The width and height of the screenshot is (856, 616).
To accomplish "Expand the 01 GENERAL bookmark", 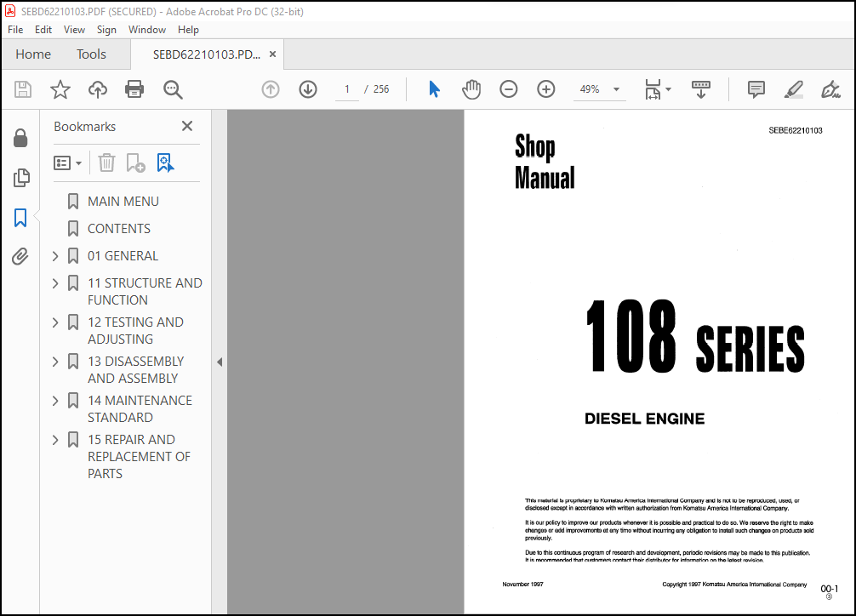I will tap(55, 255).
